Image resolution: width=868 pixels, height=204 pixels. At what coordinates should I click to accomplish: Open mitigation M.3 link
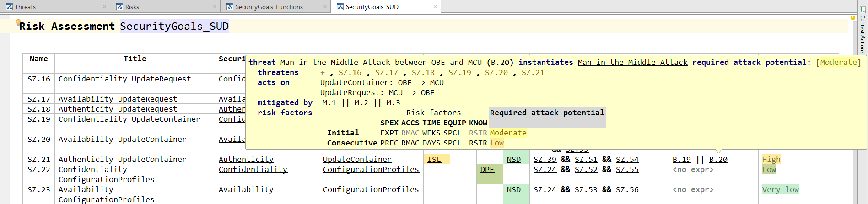pos(394,102)
